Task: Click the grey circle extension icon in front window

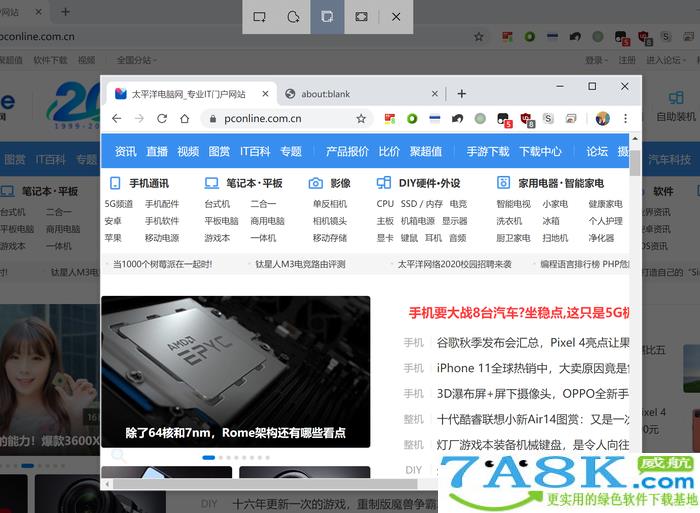Action: pos(480,118)
